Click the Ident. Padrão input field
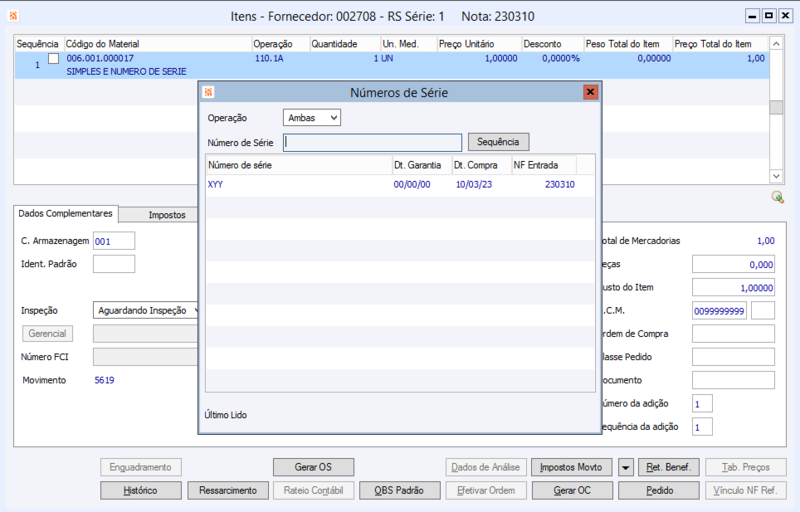Image resolution: width=800 pixels, height=512 pixels. (x=114, y=264)
